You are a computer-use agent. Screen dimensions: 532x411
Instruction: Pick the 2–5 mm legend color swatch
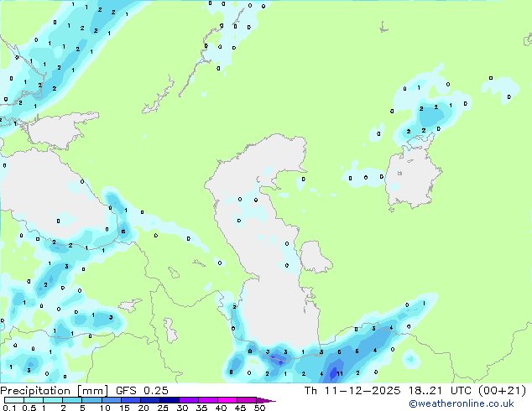[x=72, y=400]
